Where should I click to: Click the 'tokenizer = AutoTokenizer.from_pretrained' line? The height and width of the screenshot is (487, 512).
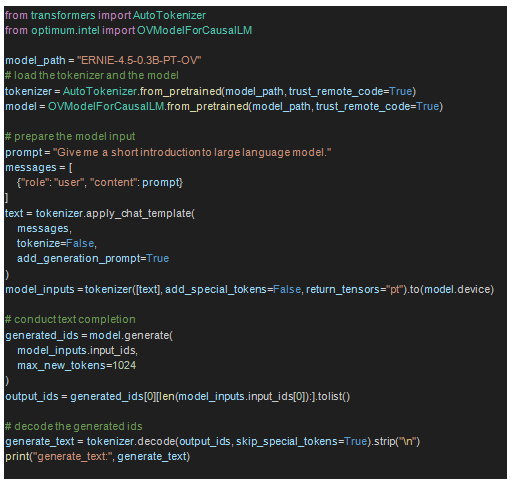click(x=210, y=91)
